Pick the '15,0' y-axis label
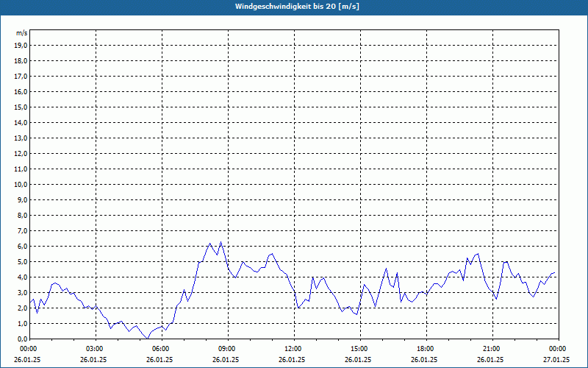The image size is (588, 368). tap(21, 107)
